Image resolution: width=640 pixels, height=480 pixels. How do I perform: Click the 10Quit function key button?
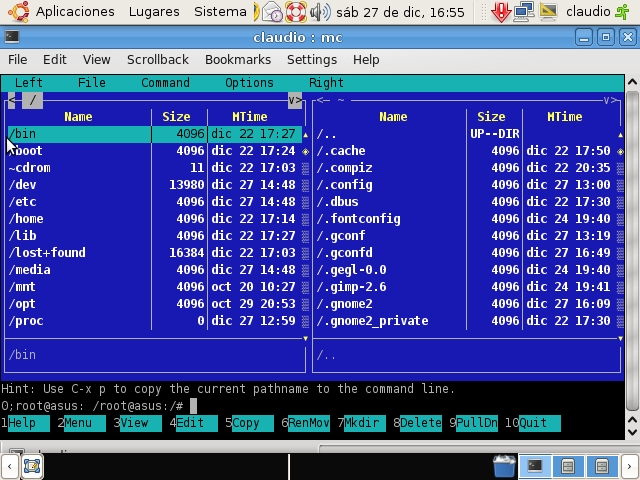tap(533, 423)
